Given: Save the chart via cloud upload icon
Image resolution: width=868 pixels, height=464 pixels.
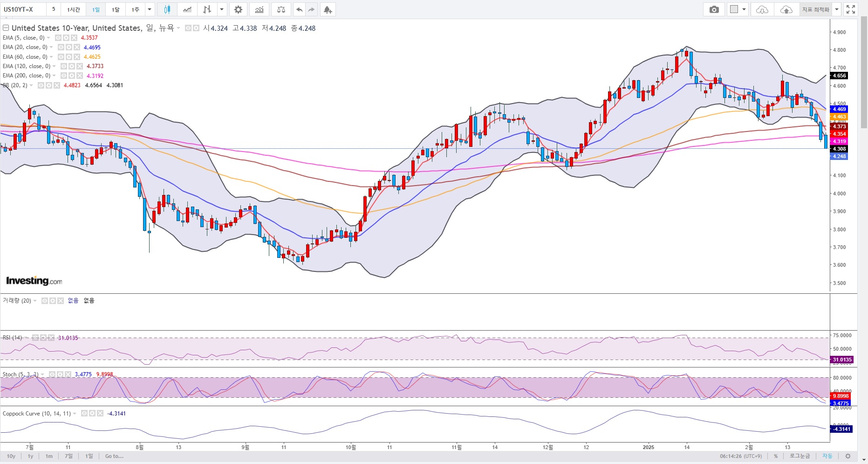Looking at the screenshot, I should [786, 9].
